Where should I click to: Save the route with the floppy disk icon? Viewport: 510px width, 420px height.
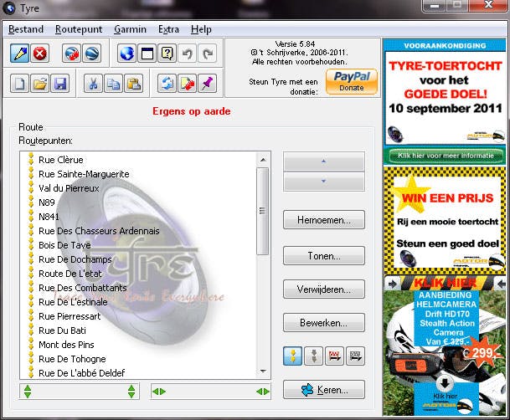[x=60, y=84]
